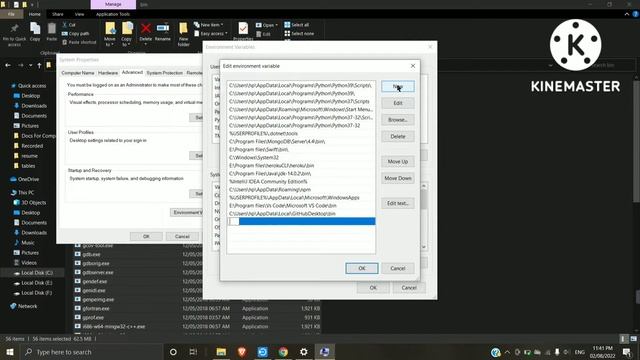
Task: Click Select all in the ribbon
Action: pos(297,25)
